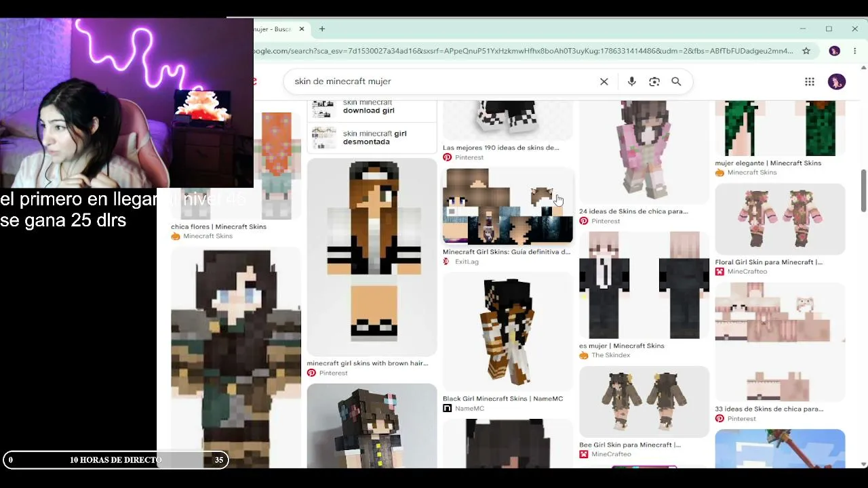Open the Bee Girl Skin image
The height and width of the screenshot is (488, 868).
coord(644,402)
